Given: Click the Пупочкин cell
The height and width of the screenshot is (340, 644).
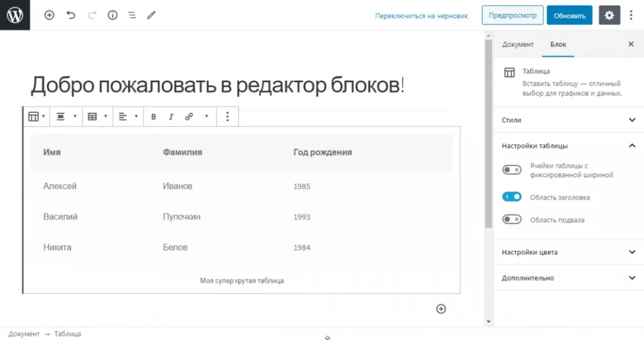Looking at the screenshot, I should coord(182,217).
